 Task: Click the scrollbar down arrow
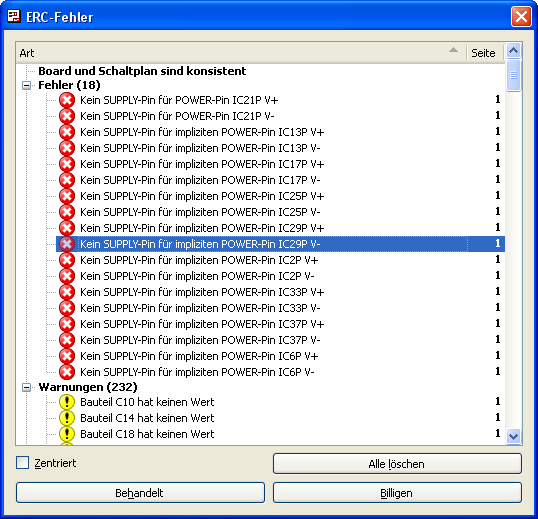[x=513, y=436]
